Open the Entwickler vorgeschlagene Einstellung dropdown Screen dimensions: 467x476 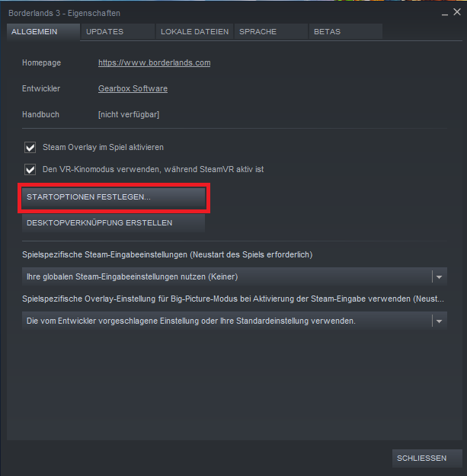tap(235, 321)
